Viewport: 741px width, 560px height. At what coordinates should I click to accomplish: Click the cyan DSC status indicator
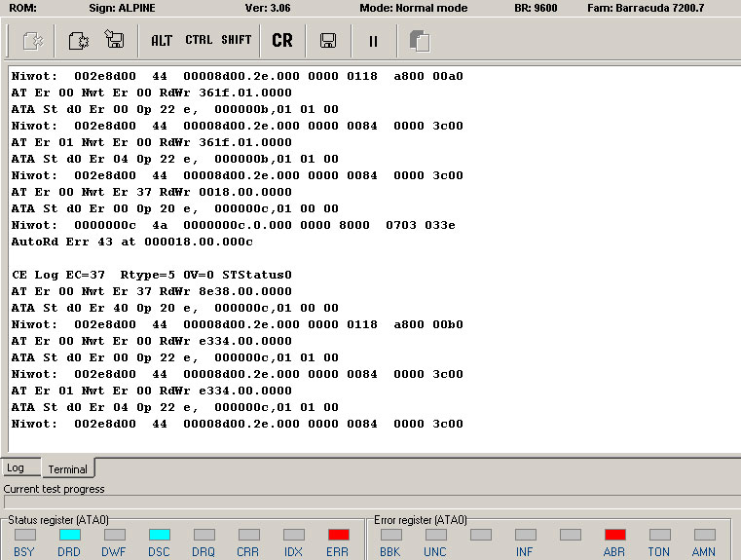pyautogui.click(x=160, y=535)
